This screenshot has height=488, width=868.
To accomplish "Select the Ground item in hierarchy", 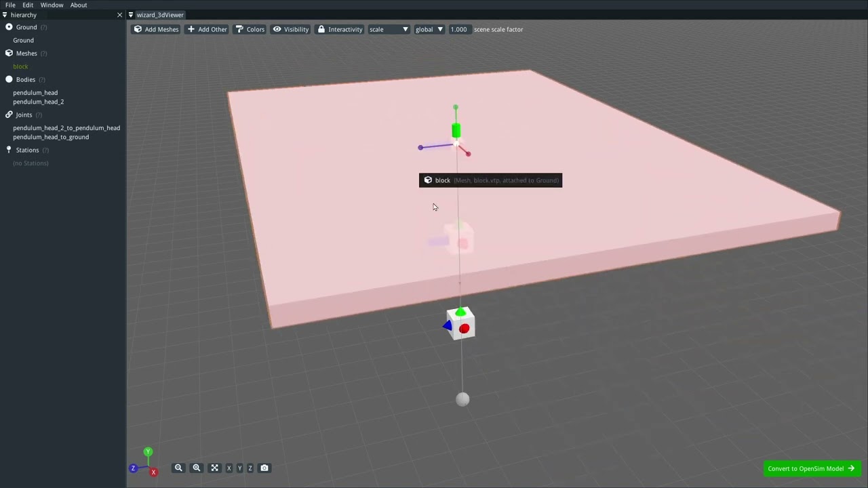I will coord(23,40).
